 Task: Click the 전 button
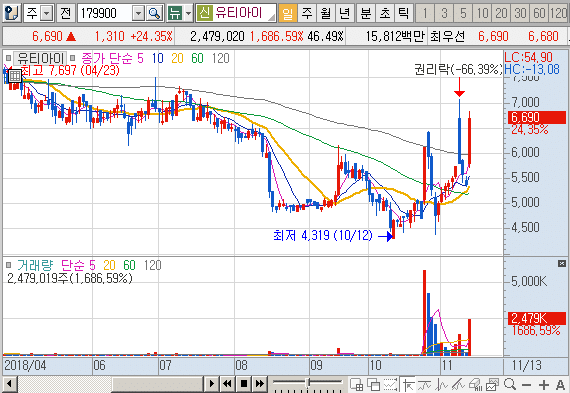point(65,13)
